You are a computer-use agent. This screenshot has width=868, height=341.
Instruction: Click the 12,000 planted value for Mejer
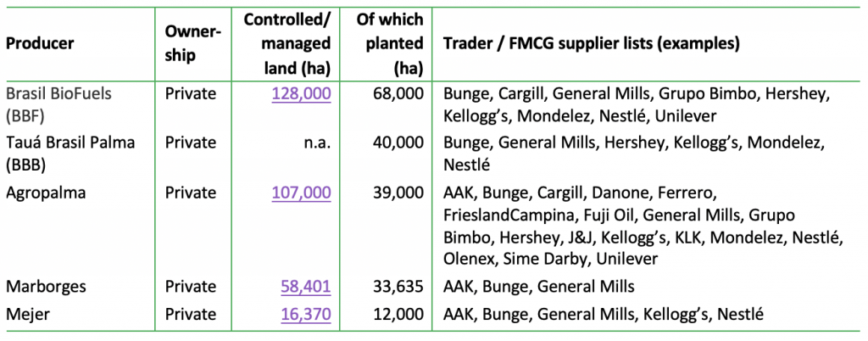coord(398,315)
